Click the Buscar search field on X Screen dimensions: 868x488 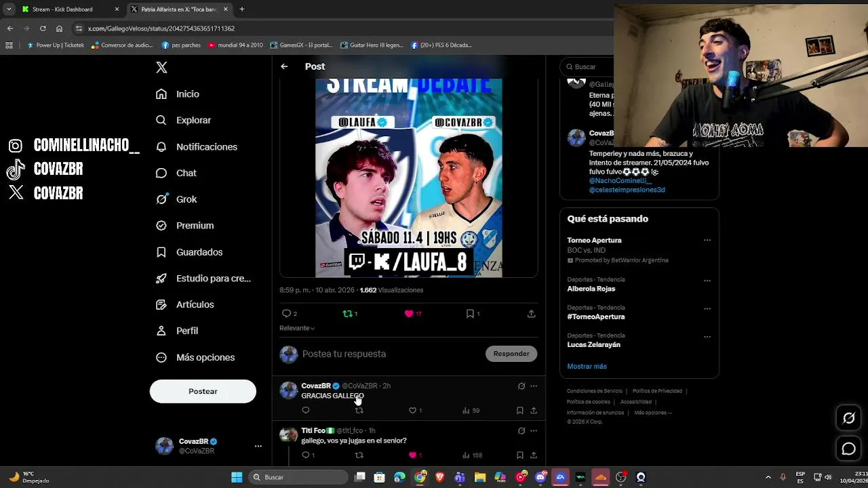pos(587,66)
